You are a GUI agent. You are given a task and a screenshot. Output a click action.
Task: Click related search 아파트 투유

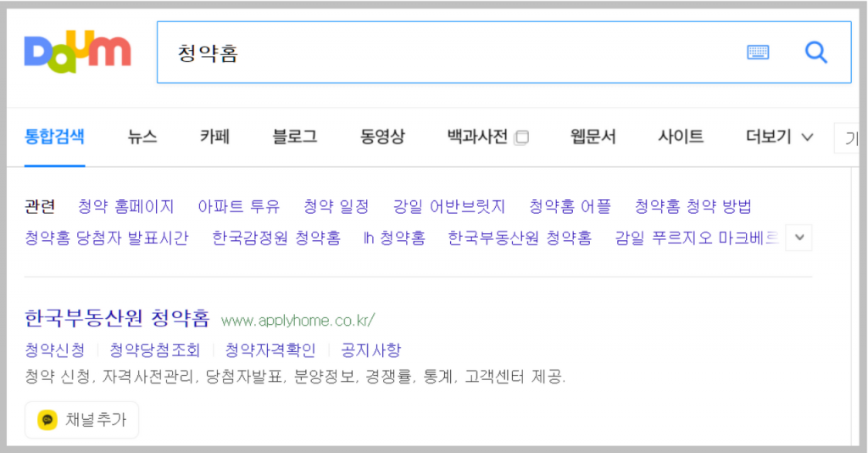[238, 206]
